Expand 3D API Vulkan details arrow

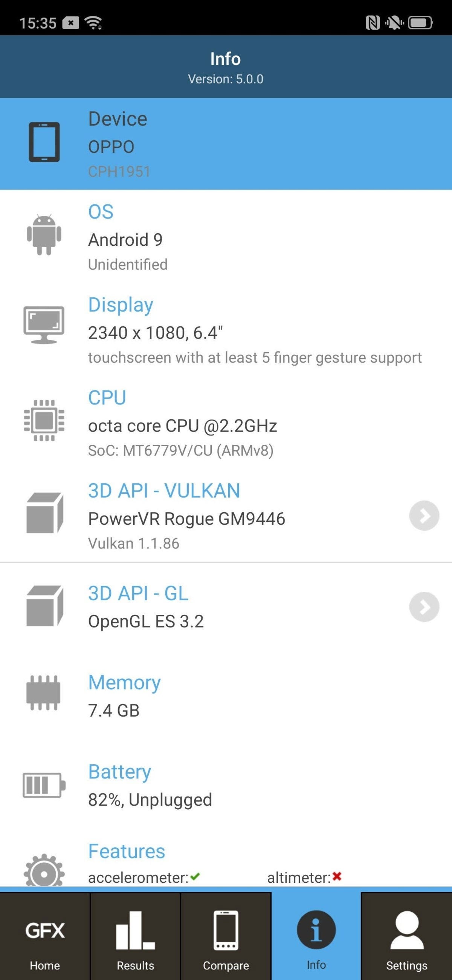click(x=424, y=516)
